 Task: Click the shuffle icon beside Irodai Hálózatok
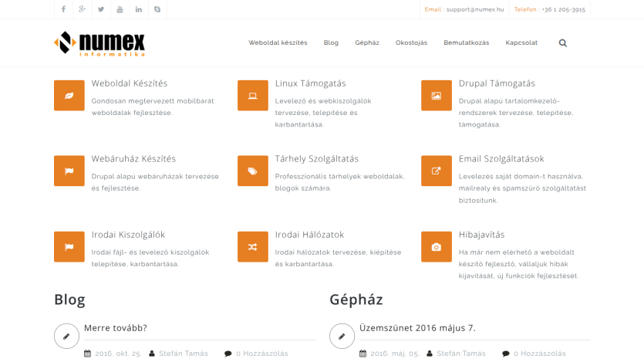(x=253, y=246)
